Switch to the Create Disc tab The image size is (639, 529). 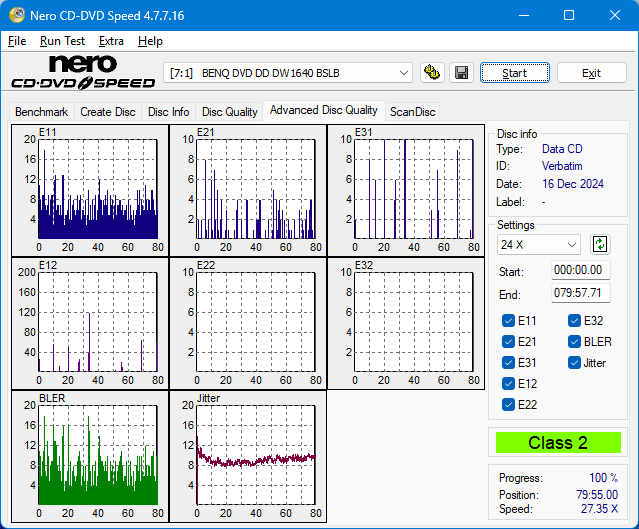(108, 112)
